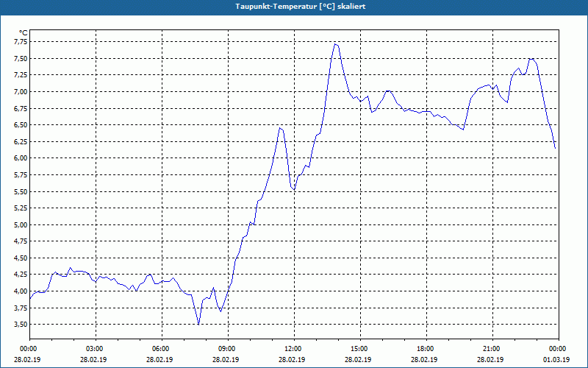The height and width of the screenshot is (368, 588).
Task: Click the 21:00 time axis label
Action: pyautogui.click(x=492, y=349)
